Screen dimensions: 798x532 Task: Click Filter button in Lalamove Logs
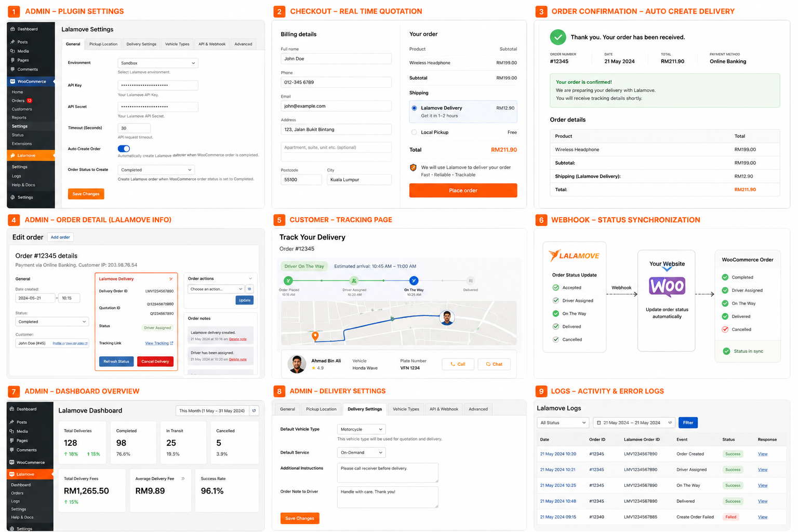tap(688, 423)
